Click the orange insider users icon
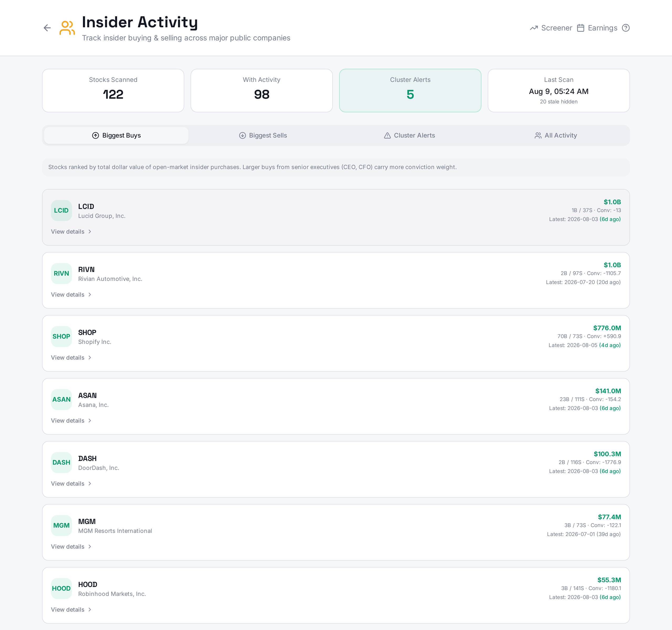This screenshot has width=672, height=630. tap(67, 28)
